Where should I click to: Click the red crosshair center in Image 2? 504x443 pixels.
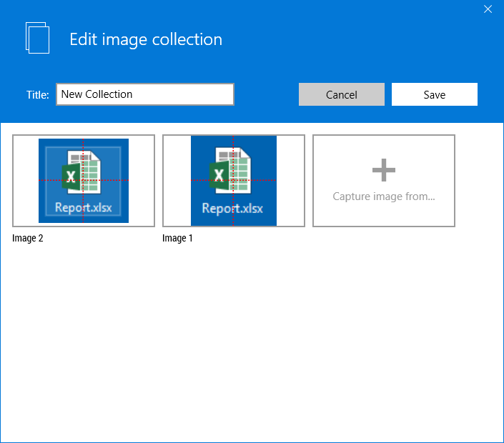pos(83,181)
